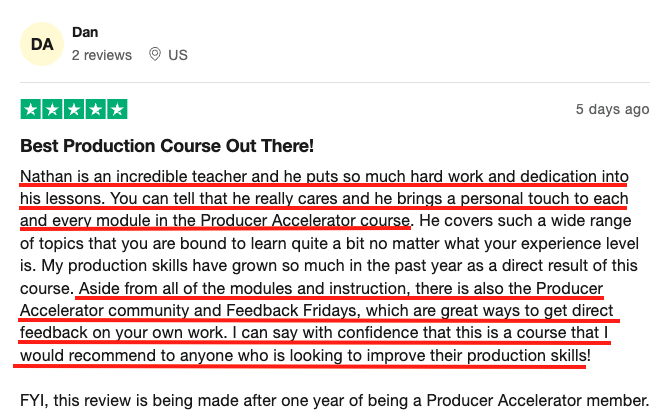Click the US country label
This screenshot has width=666, height=418.
point(178,55)
